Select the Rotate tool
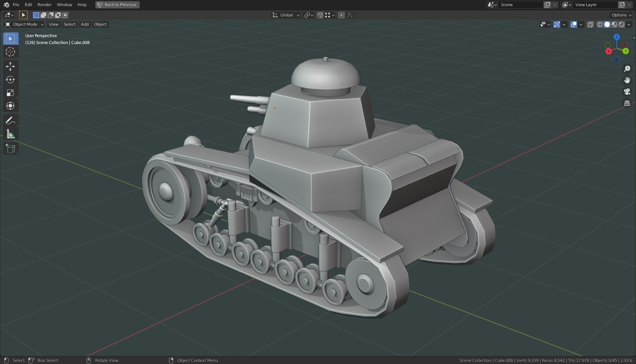Screen dimensions: 636x364 [10, 80]
